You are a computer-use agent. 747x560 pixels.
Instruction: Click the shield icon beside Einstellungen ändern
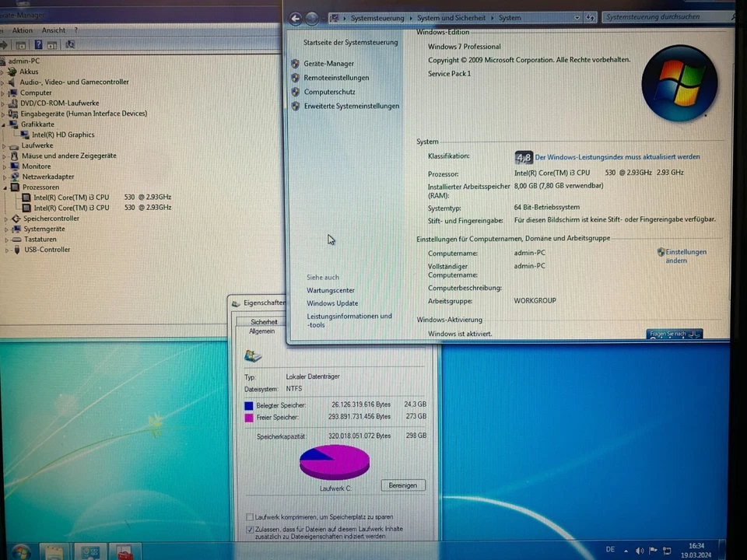point(661,252)
